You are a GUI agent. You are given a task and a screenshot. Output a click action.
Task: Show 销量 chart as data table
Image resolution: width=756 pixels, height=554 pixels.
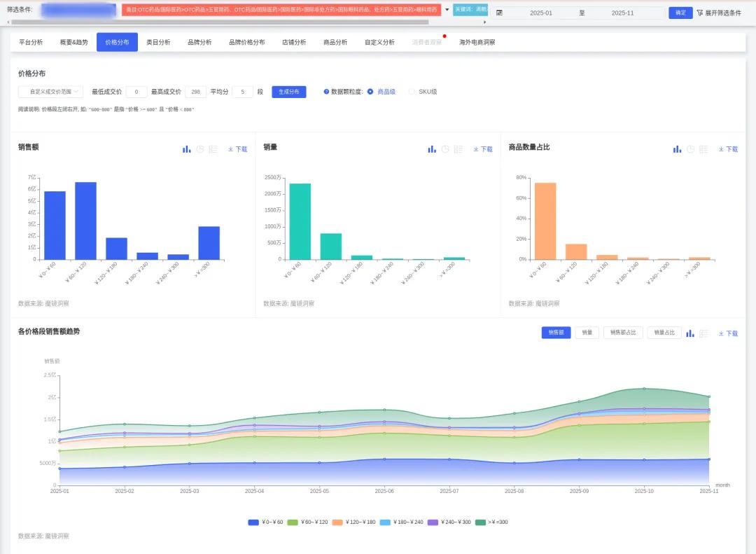coord(458,149)
